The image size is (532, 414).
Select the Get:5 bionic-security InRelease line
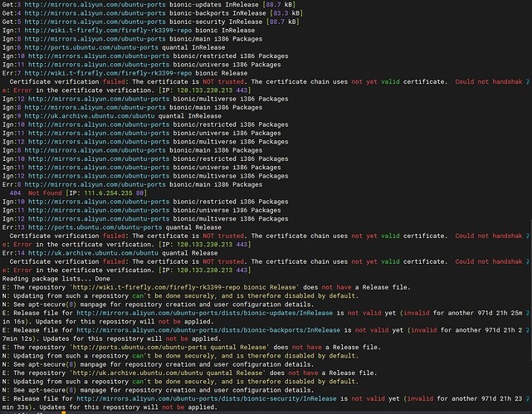[151, 22]
